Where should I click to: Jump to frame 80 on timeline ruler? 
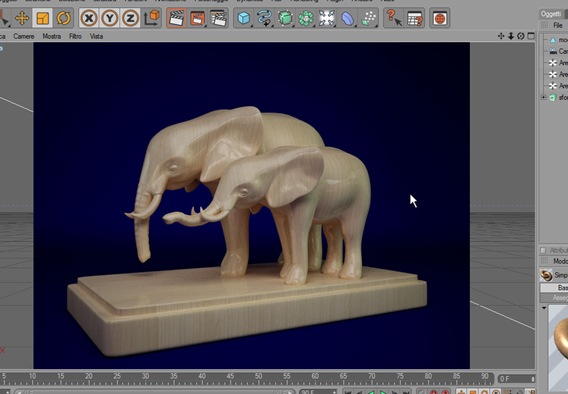pyautogui.click(x=428, y=377)
